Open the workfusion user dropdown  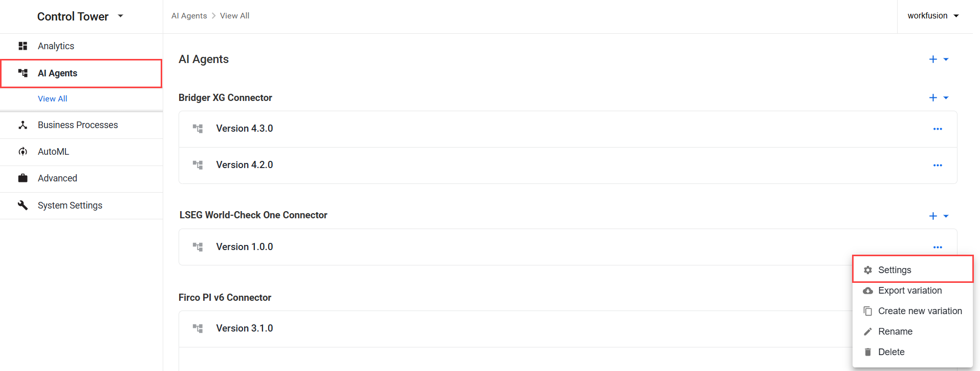tap(933, 16)
